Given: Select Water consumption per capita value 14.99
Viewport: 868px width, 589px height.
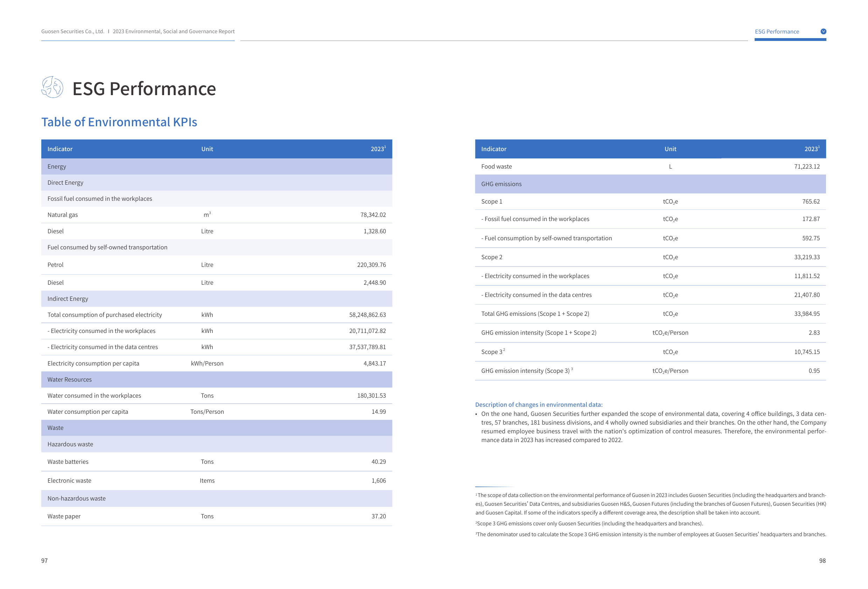Looking at the screenshot, I should pos(378,412).
